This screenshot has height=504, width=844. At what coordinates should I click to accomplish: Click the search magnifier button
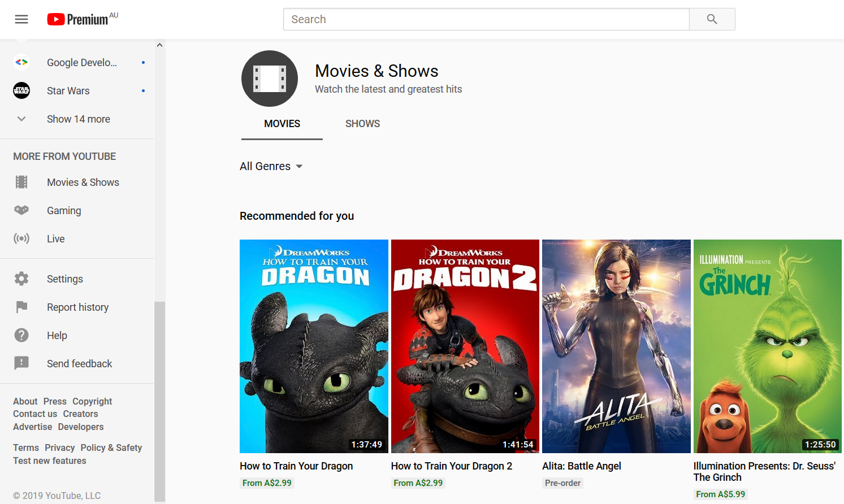point(712,19)
